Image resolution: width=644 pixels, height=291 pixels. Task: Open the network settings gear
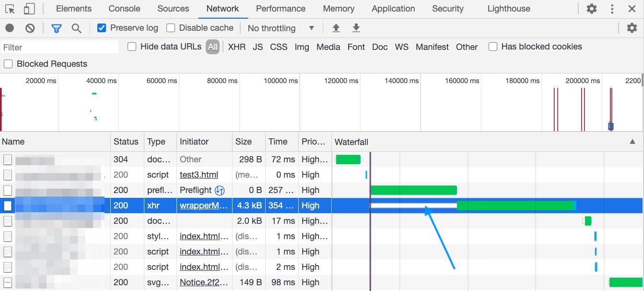coord(632,28)
